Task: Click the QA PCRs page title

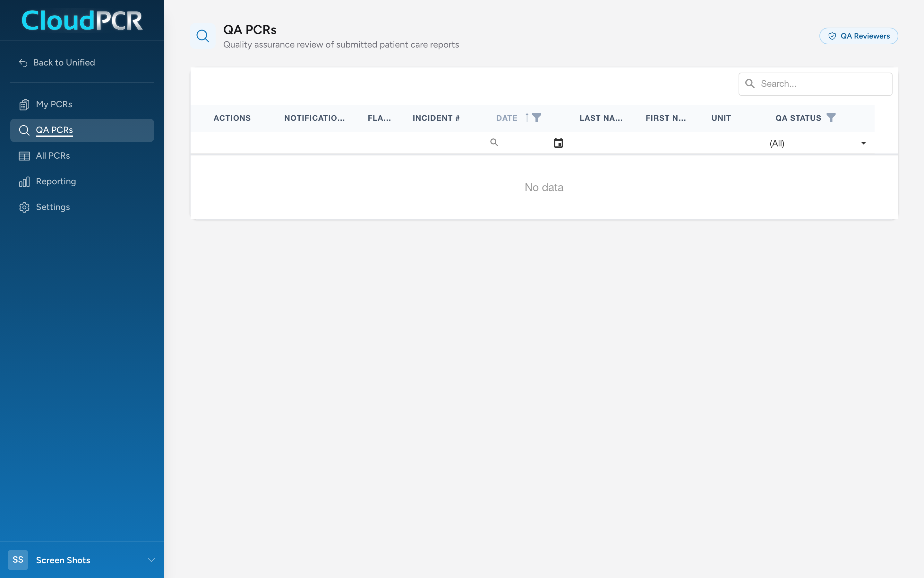Action: pyautogui.click(x=250, y=30)
